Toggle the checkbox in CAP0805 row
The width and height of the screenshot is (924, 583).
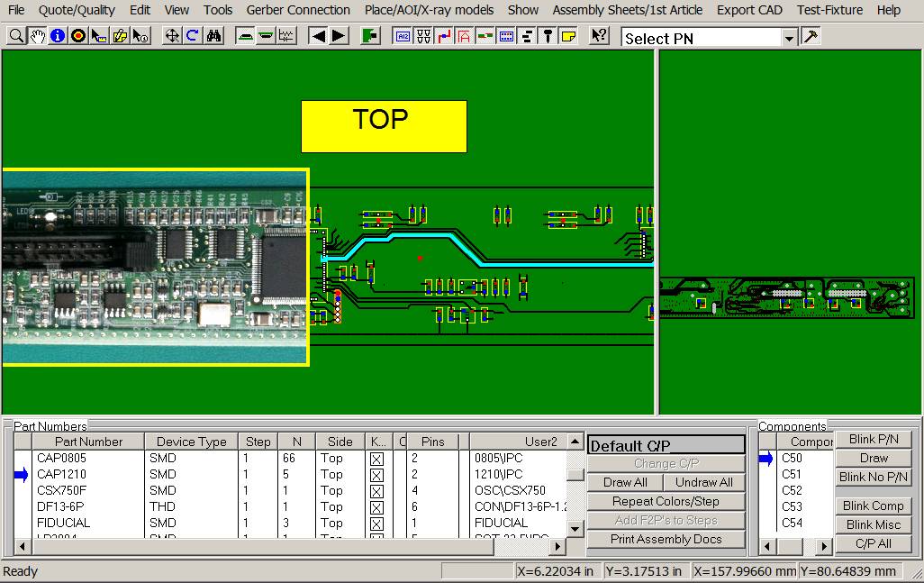coord(377,459)
